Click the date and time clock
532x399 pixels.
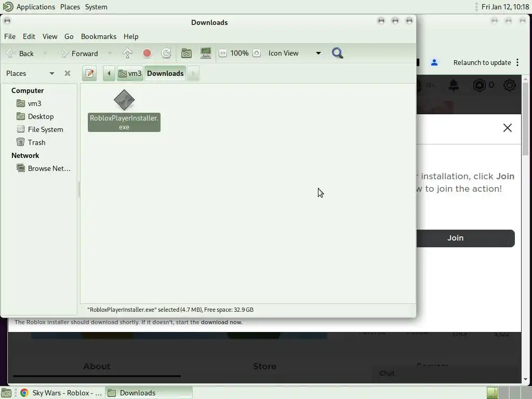[505, 7]
